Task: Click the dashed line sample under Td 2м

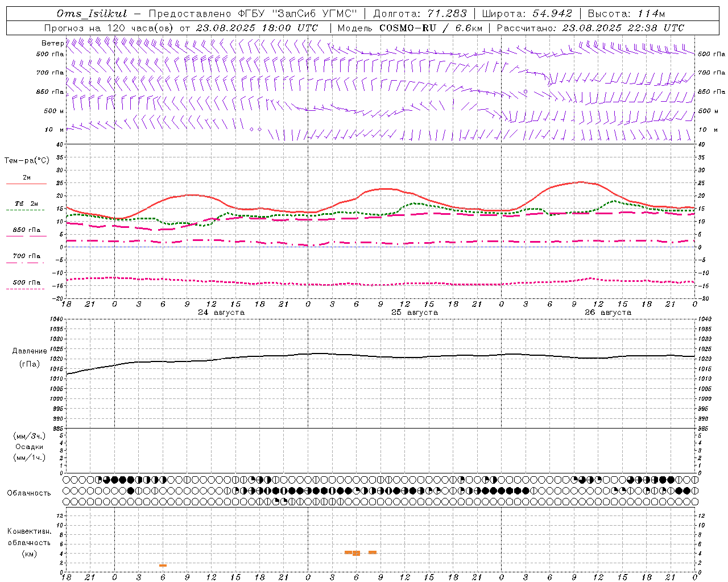Action: point(26,210)
